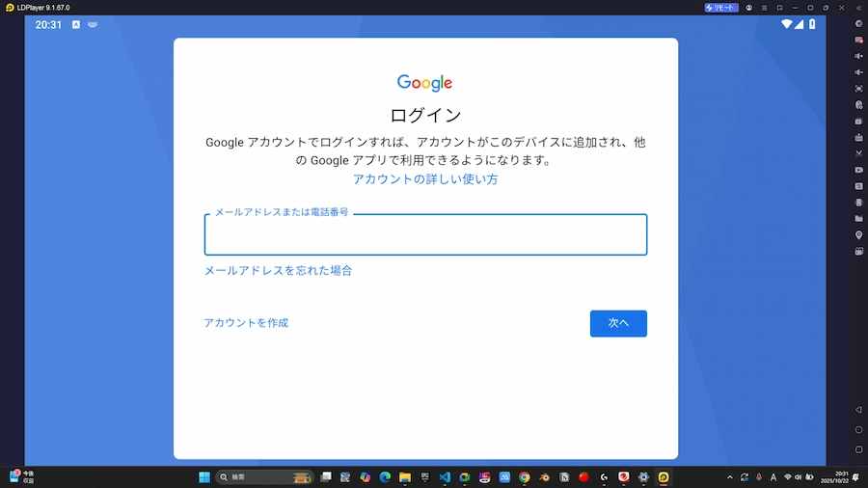Focus the email or phone number field

(x=425, y=235)
